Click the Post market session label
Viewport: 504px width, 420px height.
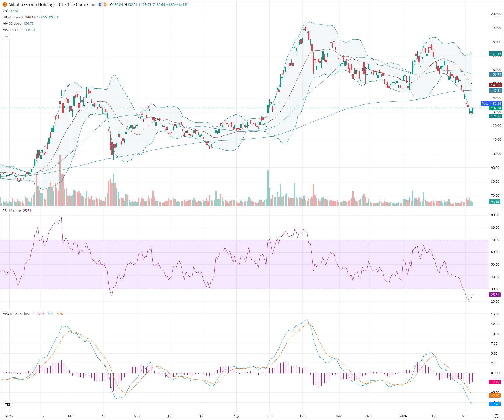point(485,104)
